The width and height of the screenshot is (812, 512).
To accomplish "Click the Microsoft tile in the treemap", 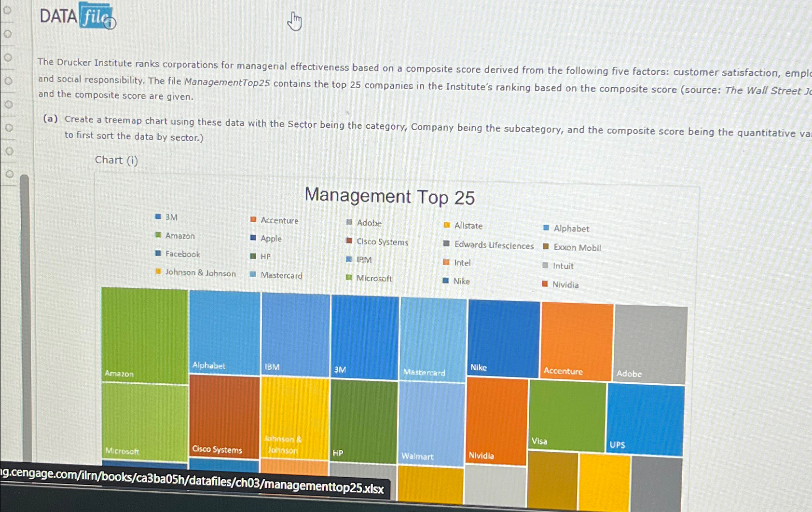I will coord(145,422).
